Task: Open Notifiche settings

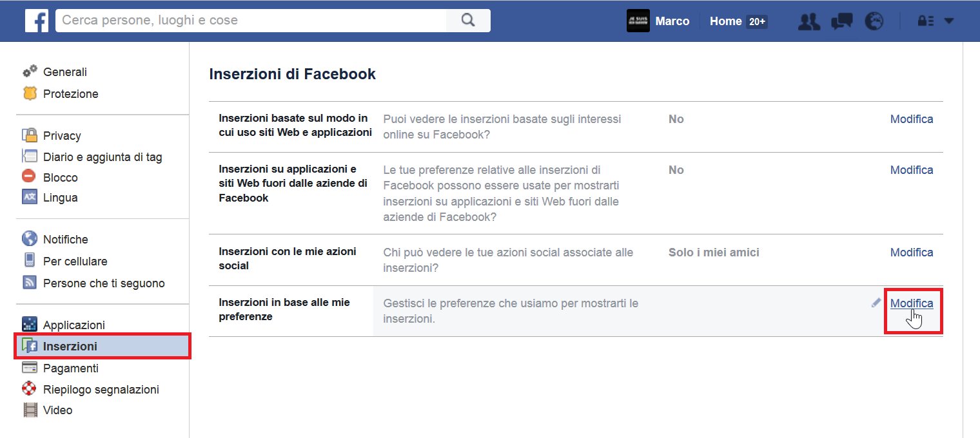Action: [x=66, y=240]
